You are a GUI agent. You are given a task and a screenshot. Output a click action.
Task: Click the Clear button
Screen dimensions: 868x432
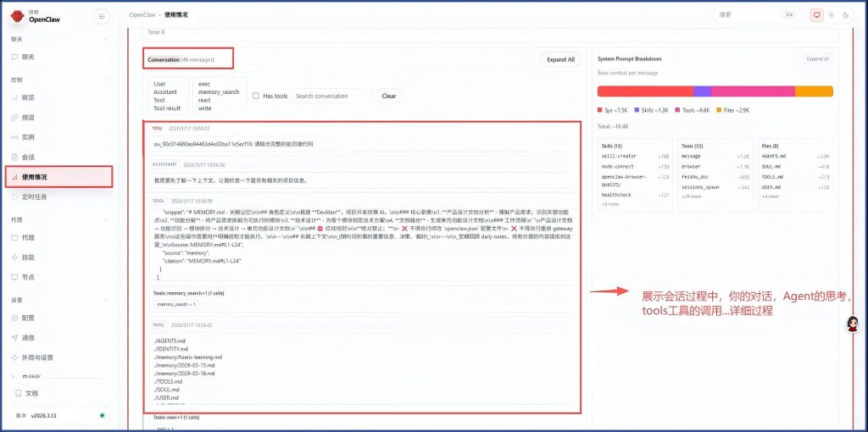click(x=388, y=97)
